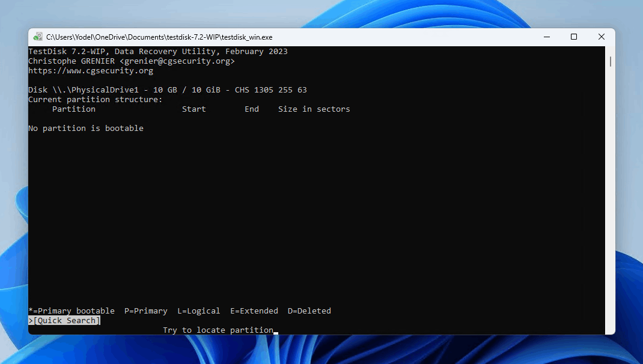The width and height of the screenshot is (643, 364).
Task: Click the 'Try to locate partition' hint
Action: (218, 330)
